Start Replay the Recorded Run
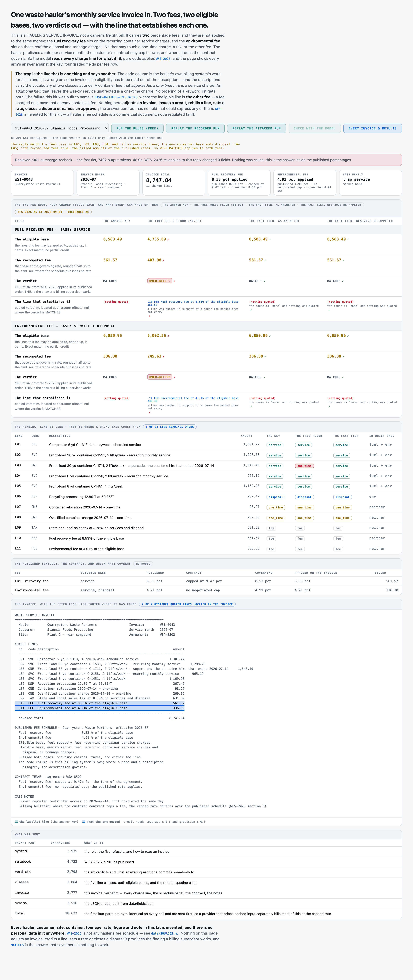 pos(195,128)
